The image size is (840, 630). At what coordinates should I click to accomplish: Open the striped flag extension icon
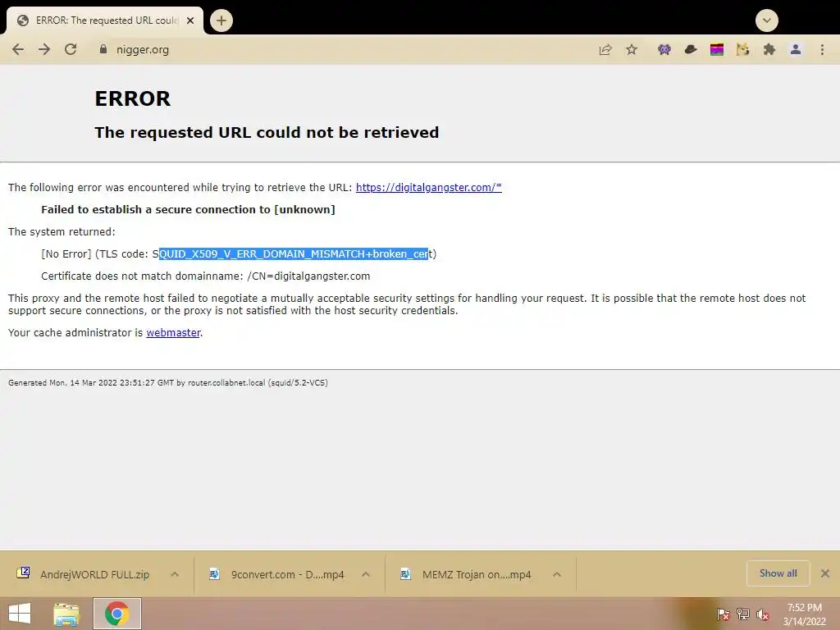(x=717, y=50)
